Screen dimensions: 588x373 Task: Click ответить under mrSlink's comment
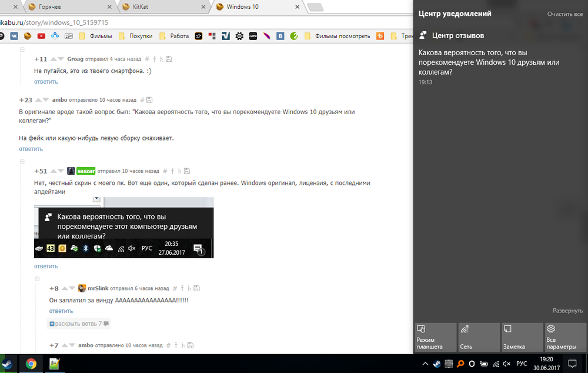pos(61,311)
